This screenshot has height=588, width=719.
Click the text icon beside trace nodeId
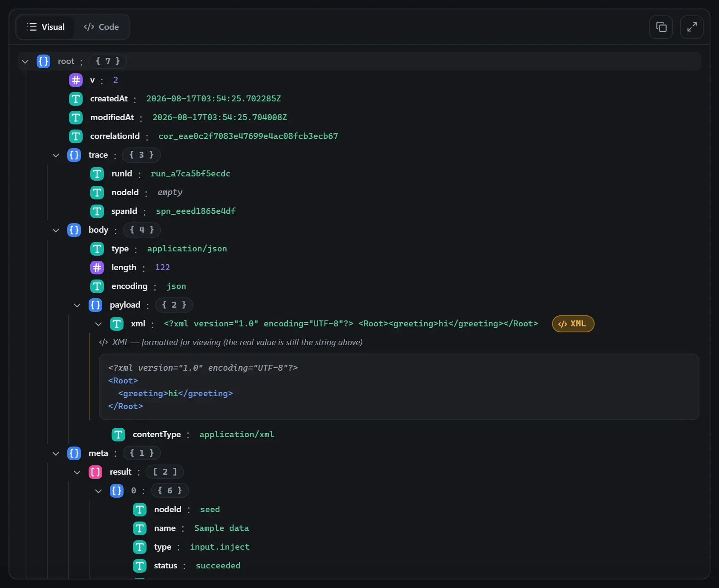(97, 193)
